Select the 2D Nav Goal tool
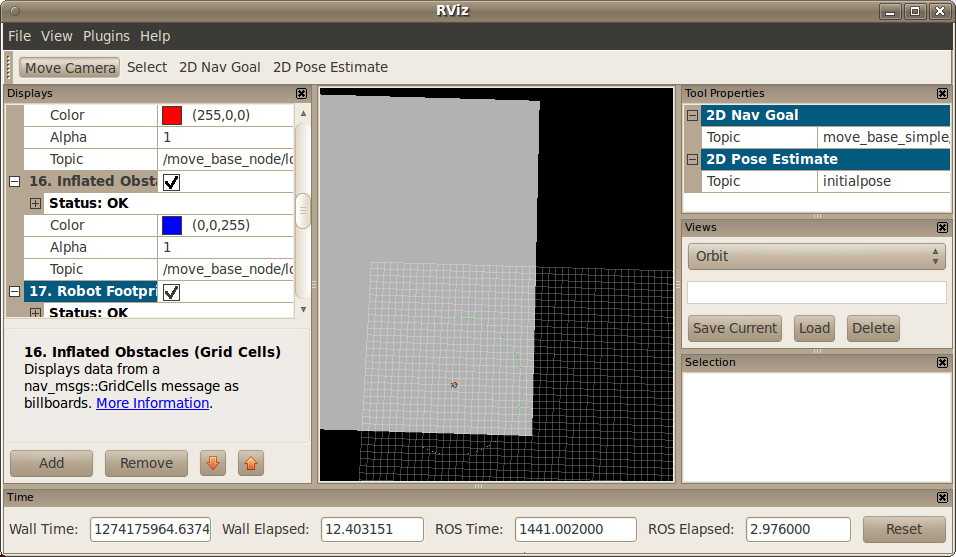Viewport: 956px width, 557px height. pos(219,67)
